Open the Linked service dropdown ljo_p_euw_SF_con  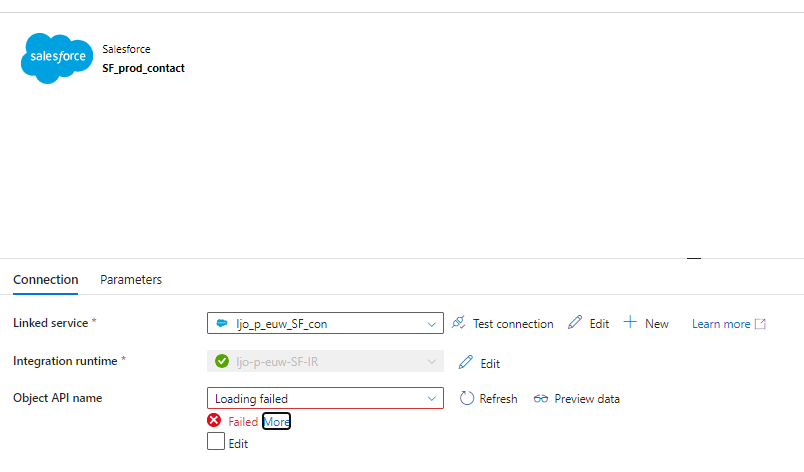[x=325, y=323]
